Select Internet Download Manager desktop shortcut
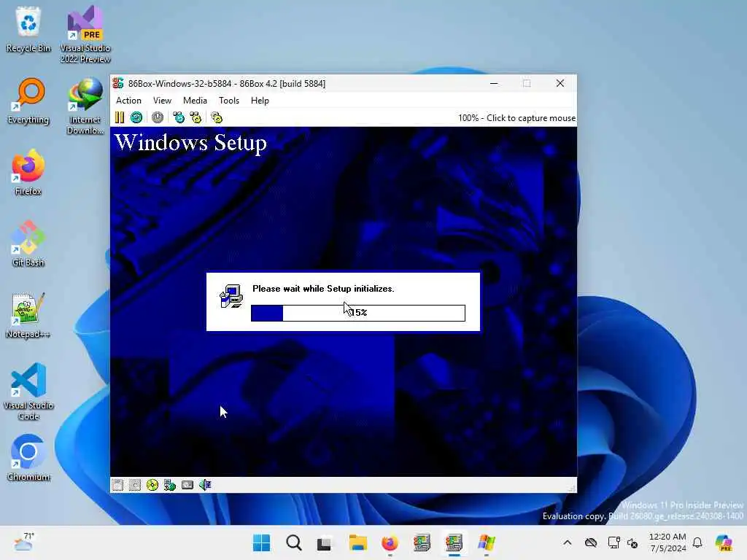This screenshot has height=560, width=747. [x=85, y=106]
